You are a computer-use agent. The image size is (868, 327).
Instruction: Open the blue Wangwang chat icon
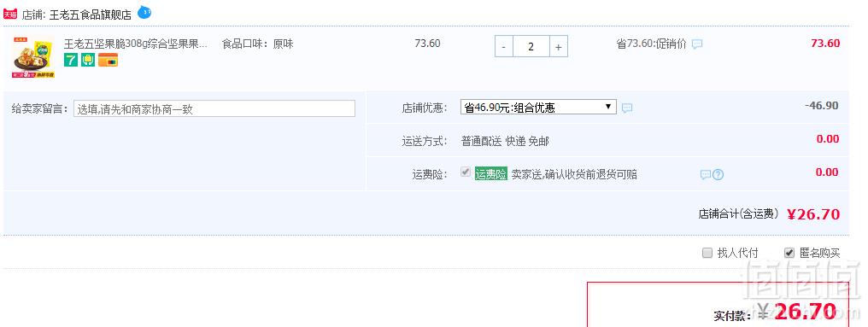tap(144, 12)
